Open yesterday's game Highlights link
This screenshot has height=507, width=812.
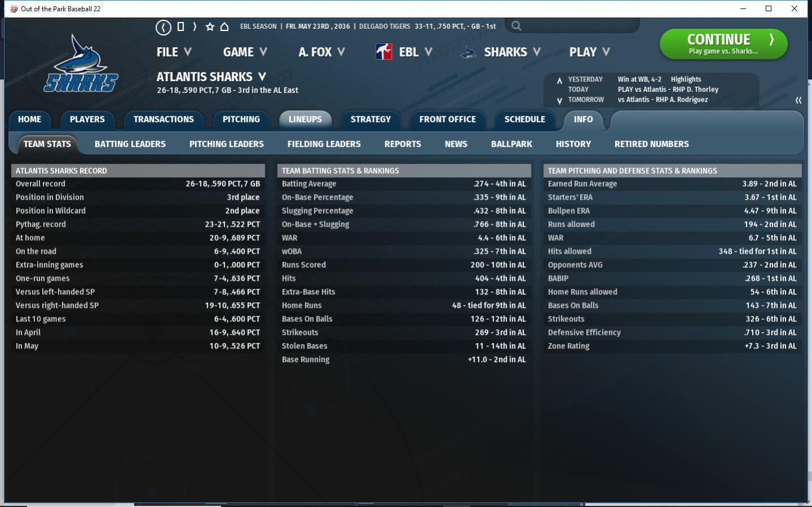click(x=686, y=80)
